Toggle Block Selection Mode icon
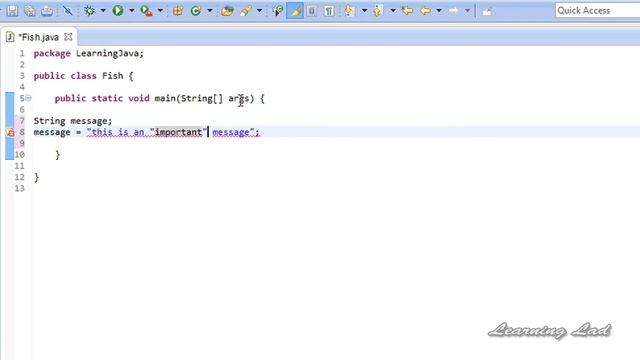The image size is (640, 360). tap(312, 10)
